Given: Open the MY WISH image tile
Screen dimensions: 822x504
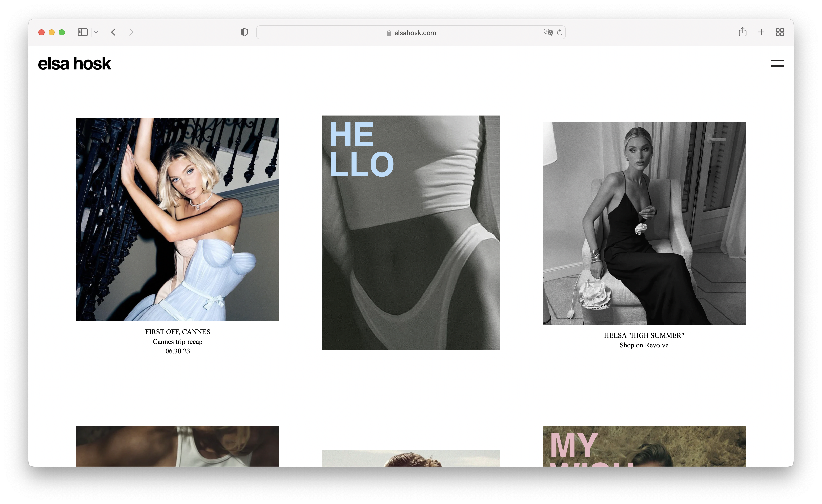Looking at the screenshot, I should coord(644,446).
